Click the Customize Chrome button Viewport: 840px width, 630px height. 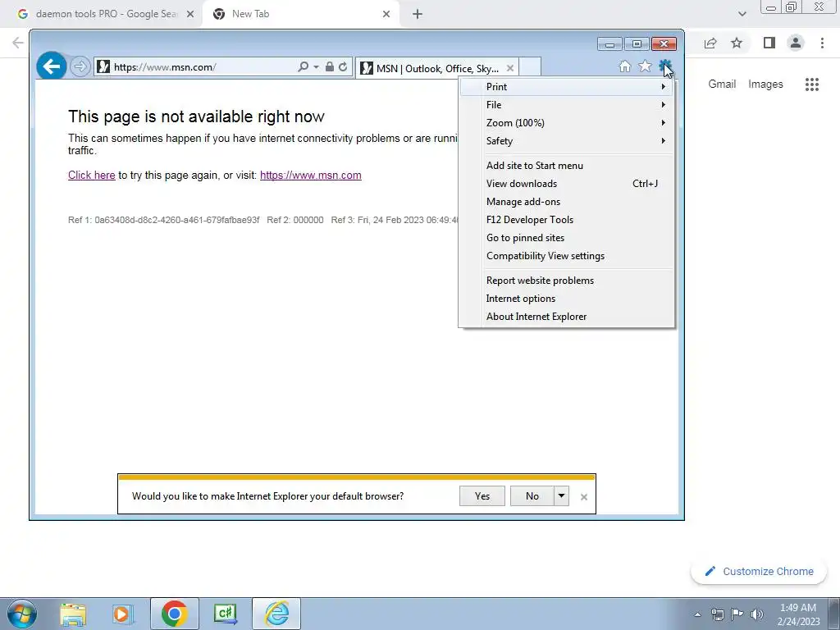coord(760,572)
